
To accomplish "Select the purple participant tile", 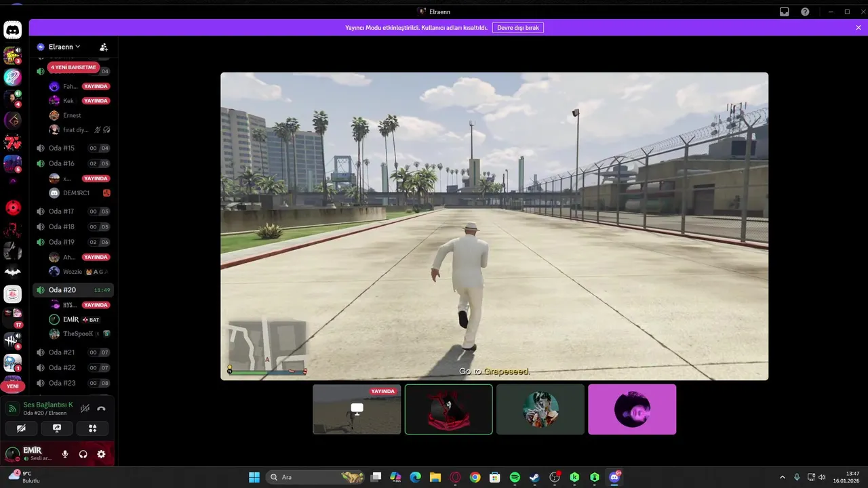I will click(632, 409).
